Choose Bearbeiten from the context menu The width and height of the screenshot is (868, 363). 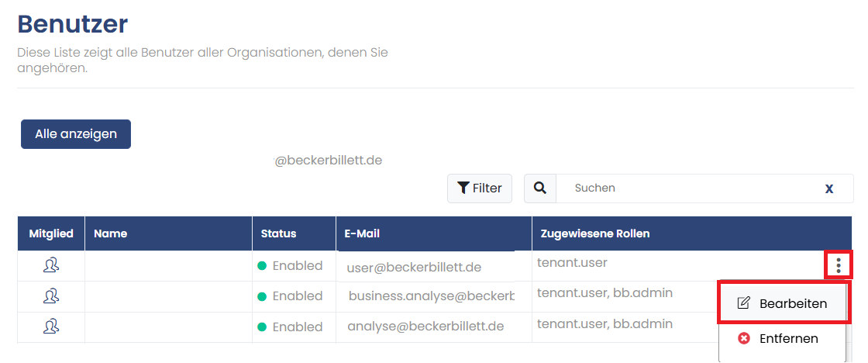pos(784,303)
